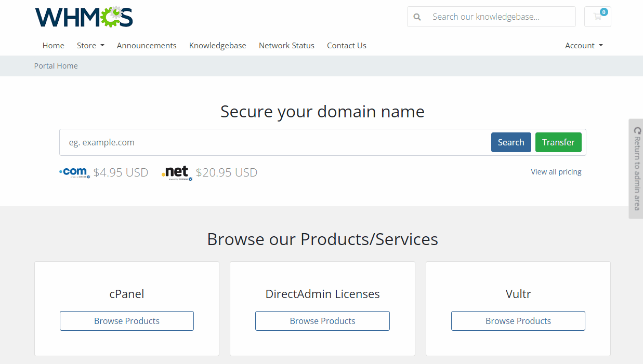Click the knowledgebase search magnifier icon

click(x=417, y=17)
